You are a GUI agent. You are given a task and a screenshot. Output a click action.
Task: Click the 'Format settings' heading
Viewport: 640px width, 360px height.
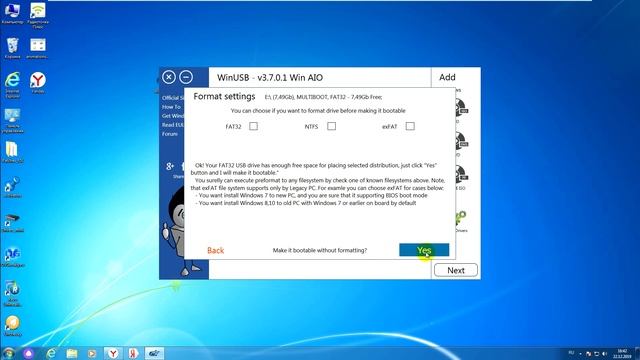(224, 97)
